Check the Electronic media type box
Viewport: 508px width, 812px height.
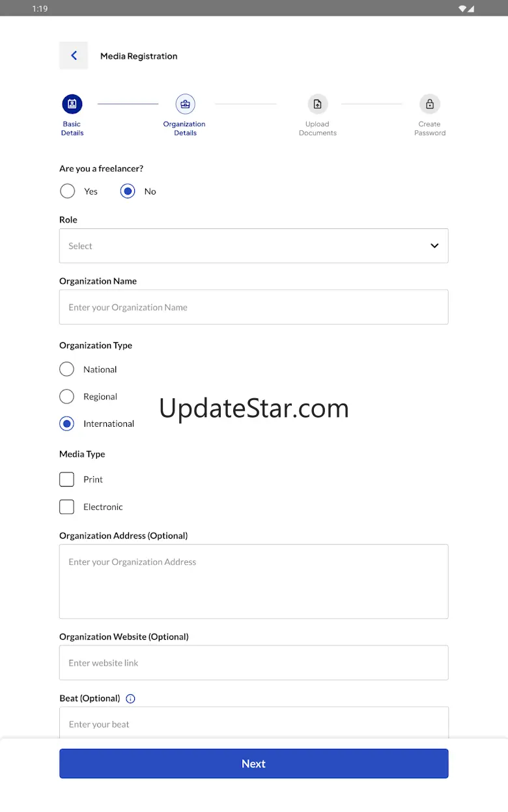[66, 507]
